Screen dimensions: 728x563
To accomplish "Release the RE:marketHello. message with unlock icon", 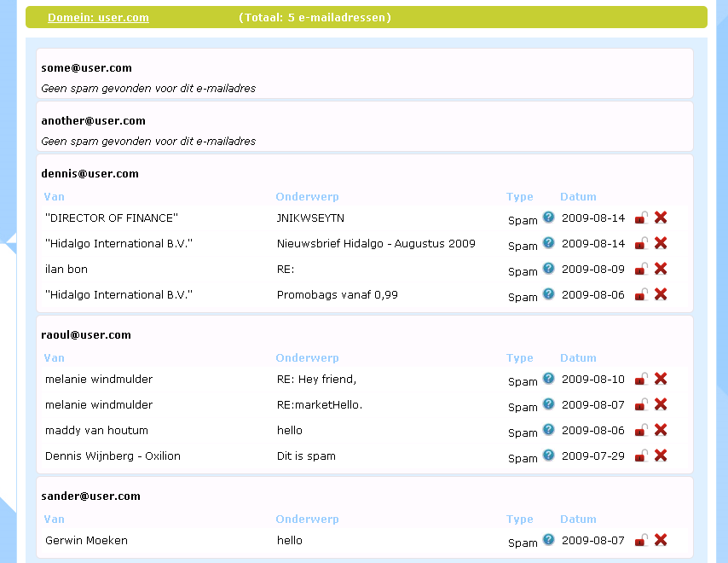I will coord(641,404).
